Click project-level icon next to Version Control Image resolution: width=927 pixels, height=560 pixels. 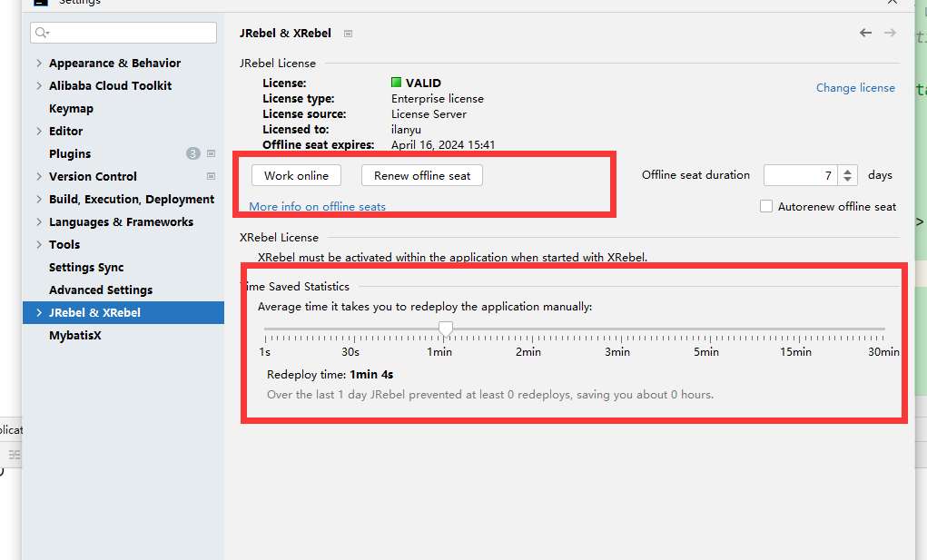[x=211, y=176]
